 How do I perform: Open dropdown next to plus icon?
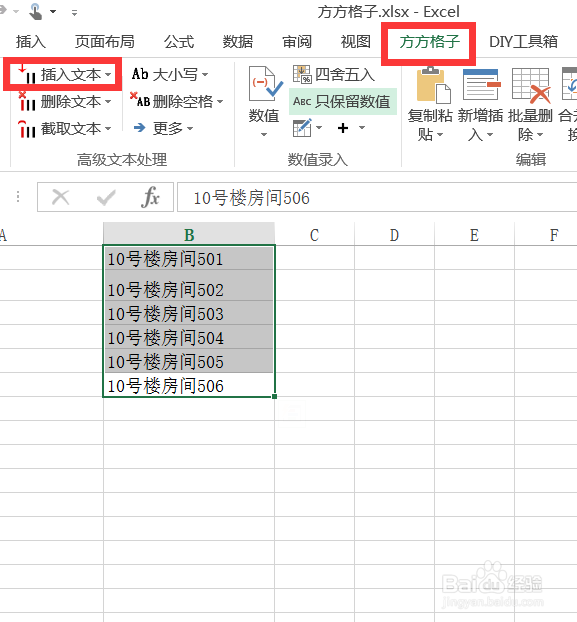[362, 128]
